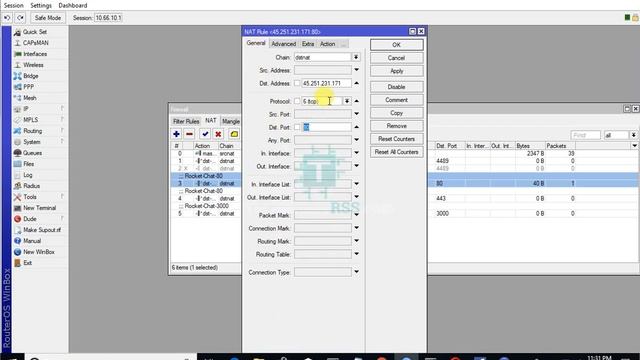
Task: Click OK in NAT Rule dialog
Action: 396,45
